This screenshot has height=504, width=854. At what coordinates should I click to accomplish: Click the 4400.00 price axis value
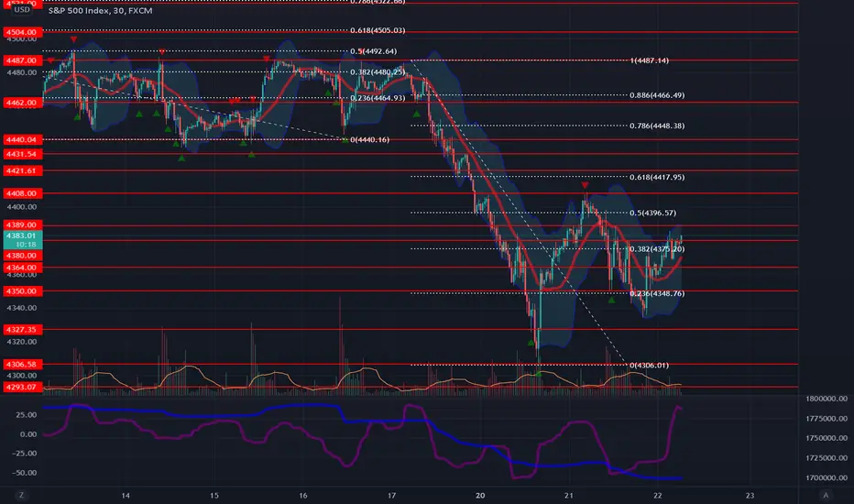(x=22, y=207)
